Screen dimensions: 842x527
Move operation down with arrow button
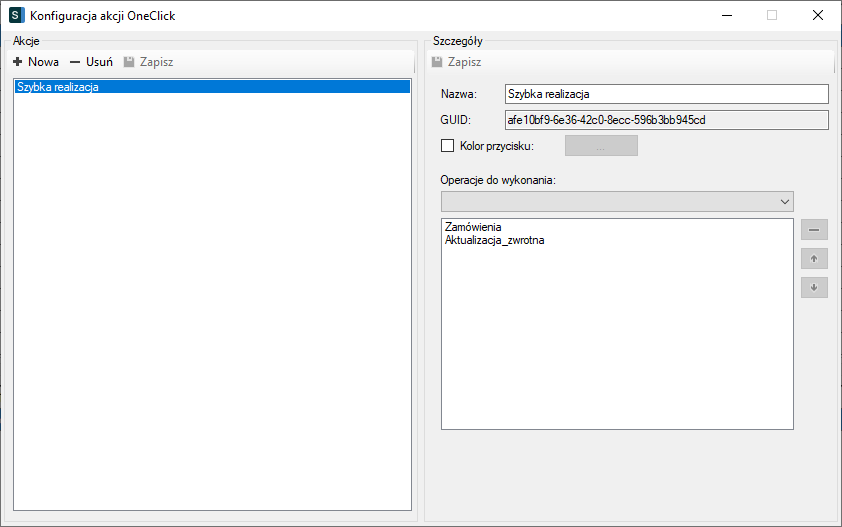pos(814,287)
